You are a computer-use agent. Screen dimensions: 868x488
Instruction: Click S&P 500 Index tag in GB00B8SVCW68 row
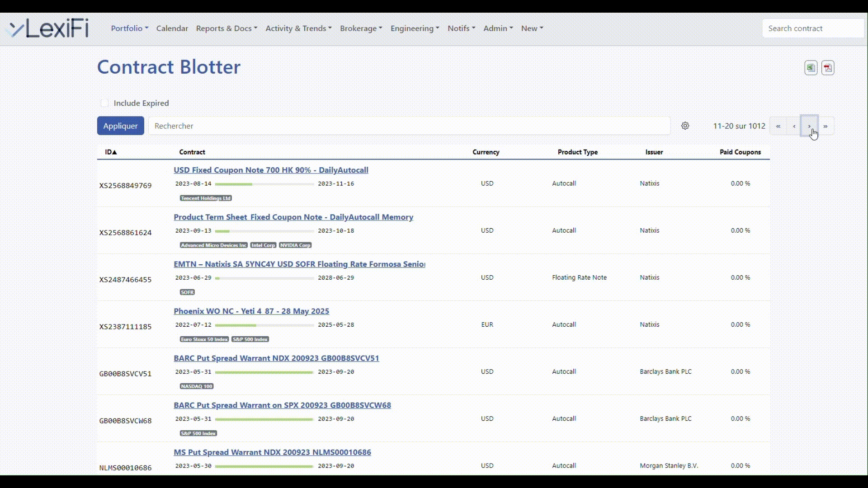click(x=198, y=433)
